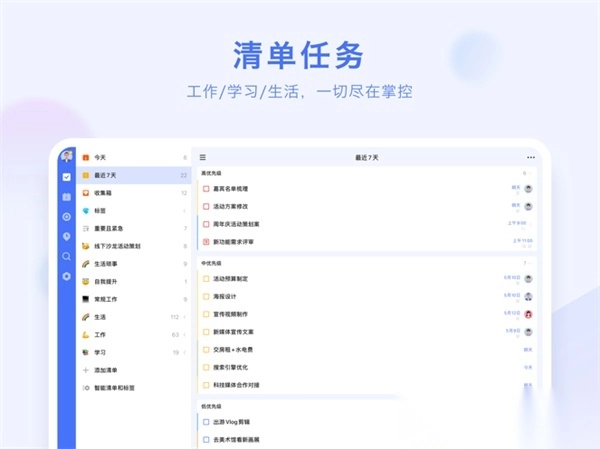Open the calendar view icon in blue sidebar
Screen dimensions: 600x449
[67, 197]
